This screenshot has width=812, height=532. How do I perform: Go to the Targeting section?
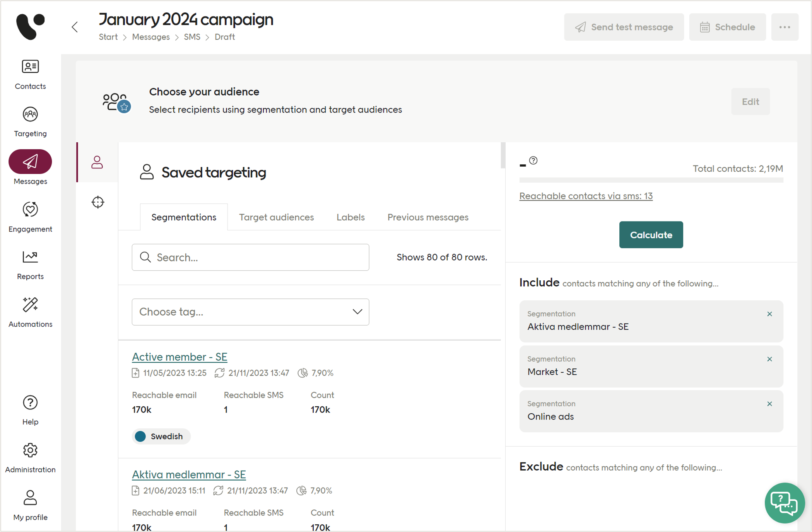pyautogui.click(x=30, y=122)
